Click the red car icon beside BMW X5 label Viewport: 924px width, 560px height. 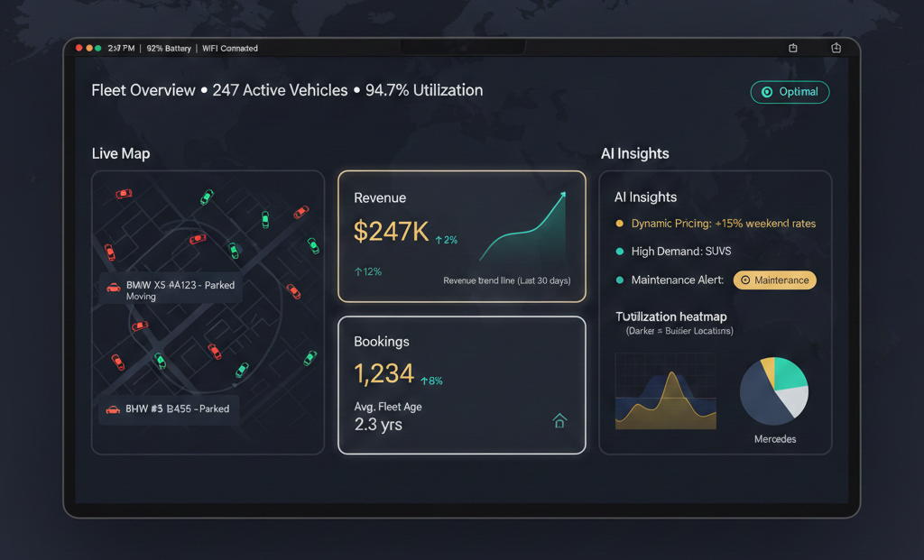pyautogui.click(x=114, y=288)
